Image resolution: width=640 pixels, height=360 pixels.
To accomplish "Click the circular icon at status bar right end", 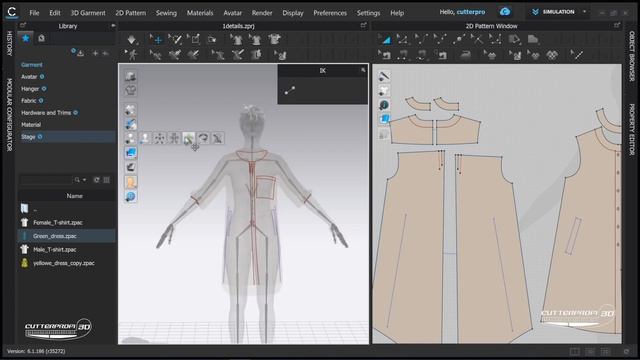I will (627, 351).
